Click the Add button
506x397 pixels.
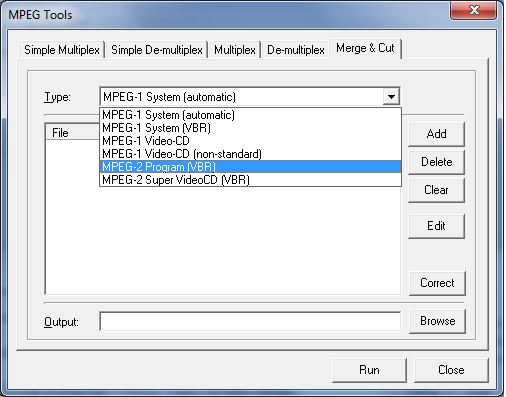436,134
